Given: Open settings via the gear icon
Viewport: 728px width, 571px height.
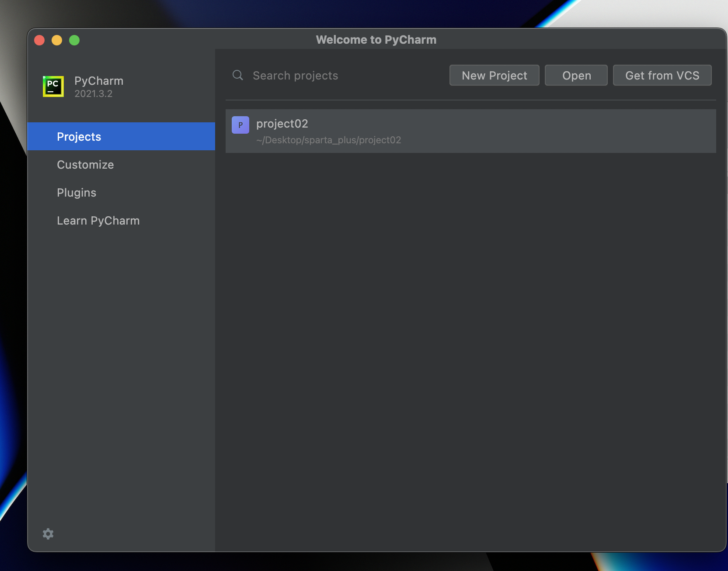Looking at the screenshot, I should point(48,534).
